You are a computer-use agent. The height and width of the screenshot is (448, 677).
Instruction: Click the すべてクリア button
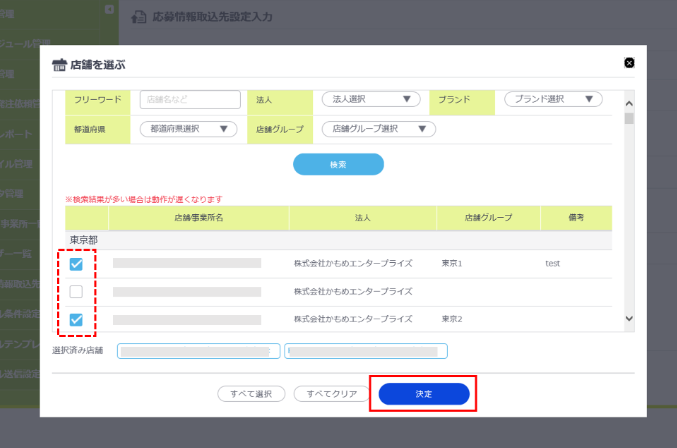(x=331, y=394)
